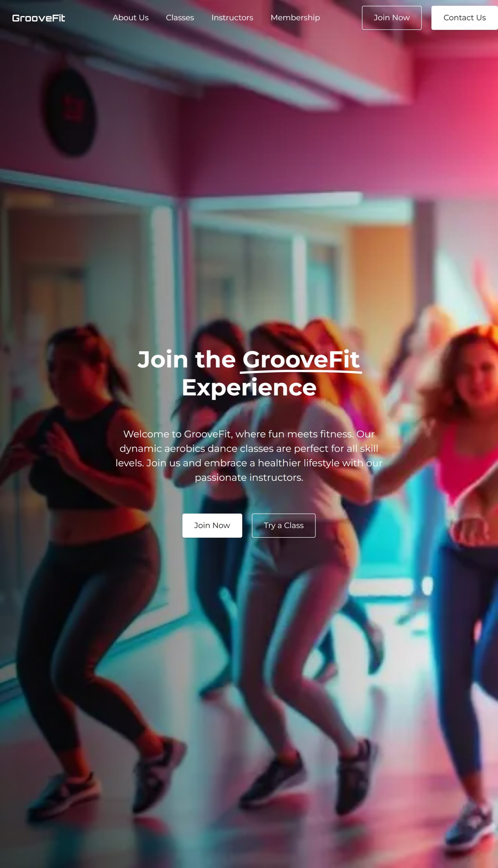Click the white Join Now hero button

(x=212, y=526)
